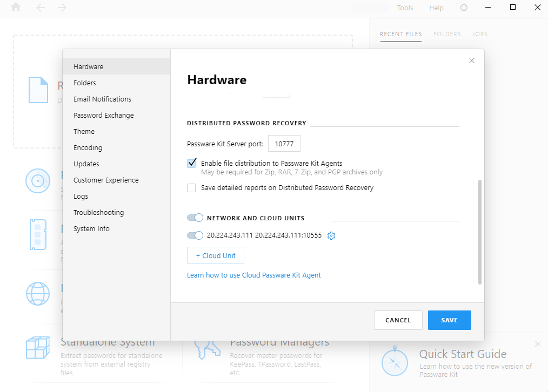Open System Info settings
Image resolution: width=548 pixels, height=392 pixels.
[116, 228]
